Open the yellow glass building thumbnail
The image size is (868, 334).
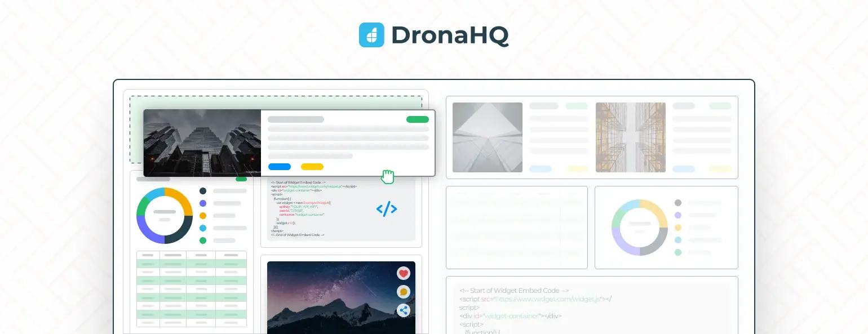630,137
